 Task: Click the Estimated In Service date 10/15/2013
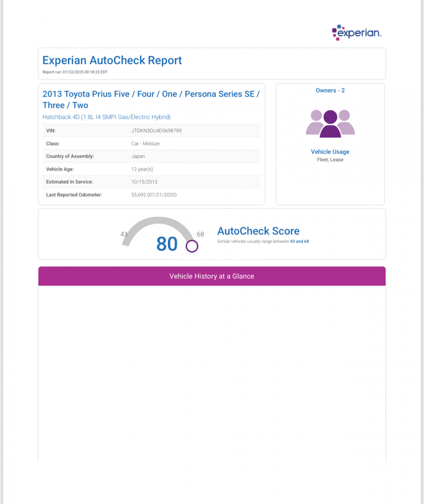click(144, 182)
